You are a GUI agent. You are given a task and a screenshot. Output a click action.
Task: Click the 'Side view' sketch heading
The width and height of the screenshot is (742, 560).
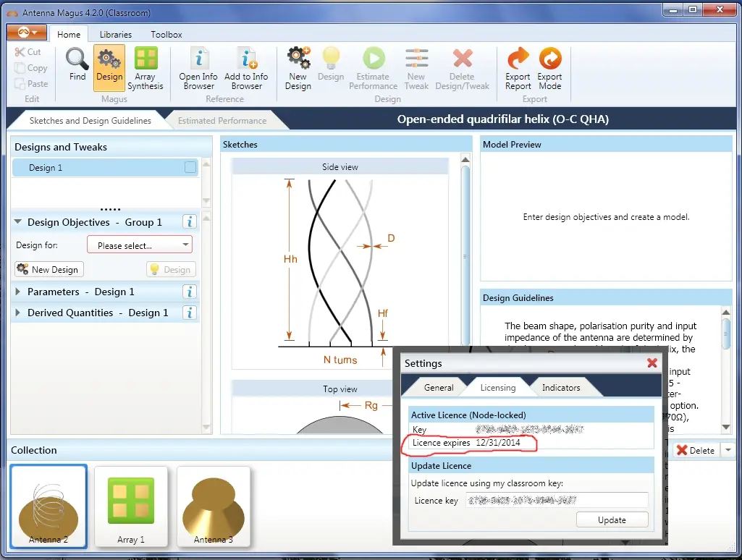[340, 167]
